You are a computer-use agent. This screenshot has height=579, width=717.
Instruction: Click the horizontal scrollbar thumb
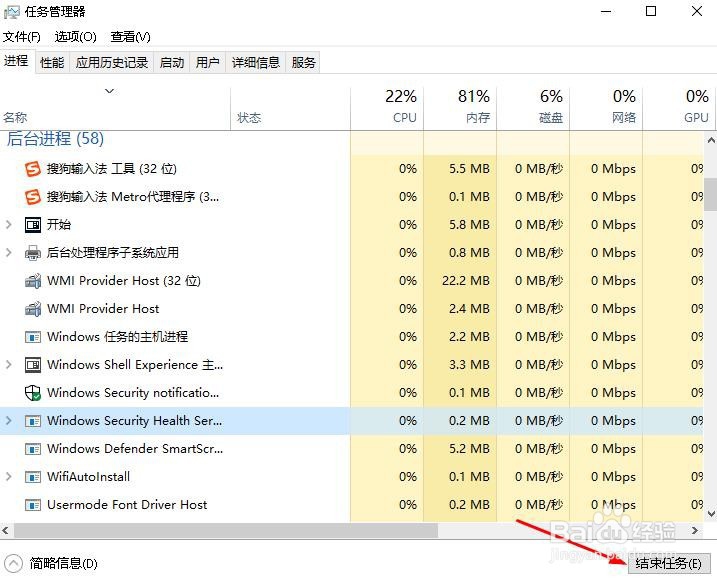[x=226, y=531]
